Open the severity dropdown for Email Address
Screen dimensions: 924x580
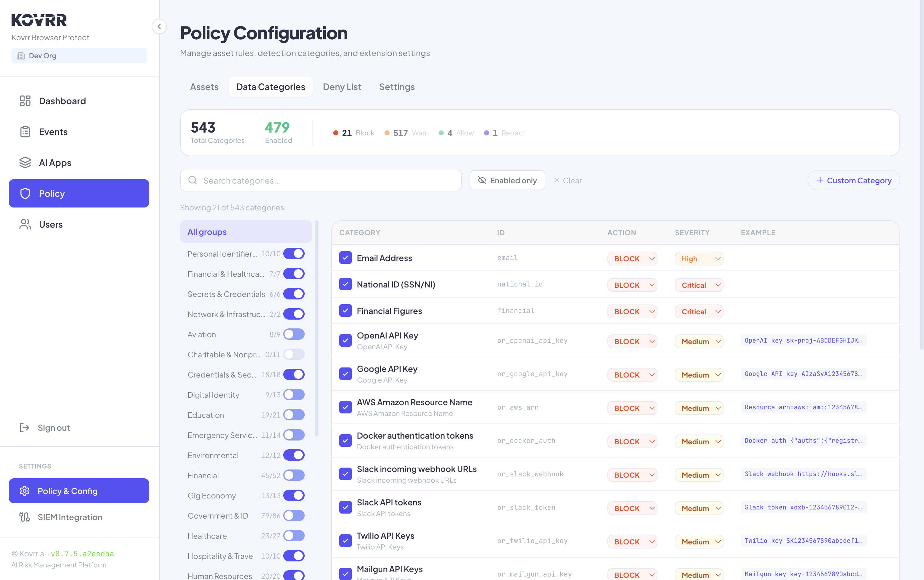699,259
